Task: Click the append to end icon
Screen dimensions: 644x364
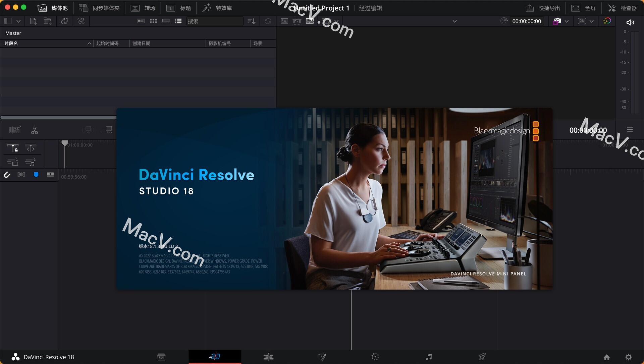Action: (107, 130)
